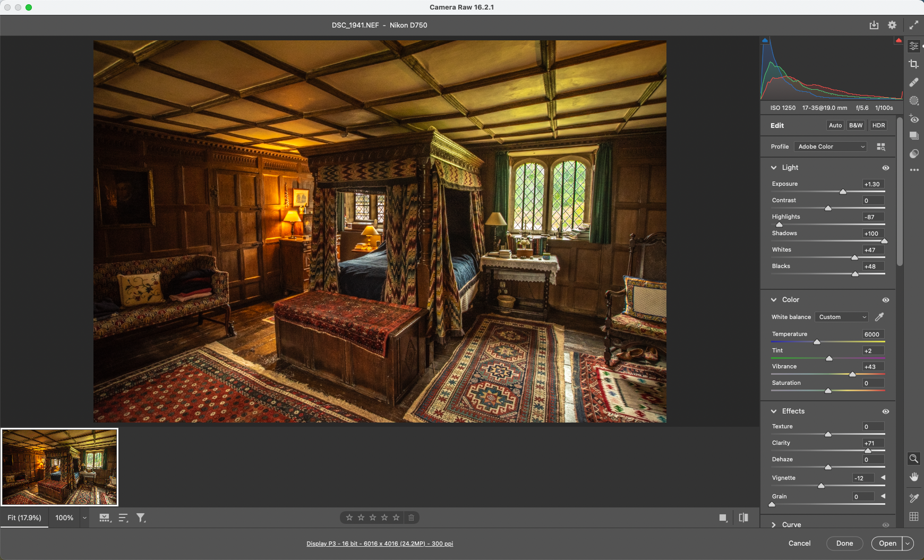Image resolution: width=924 pixels, height=560 pixels.
Task: Click the Cancel button
Action: pos(799,543)
